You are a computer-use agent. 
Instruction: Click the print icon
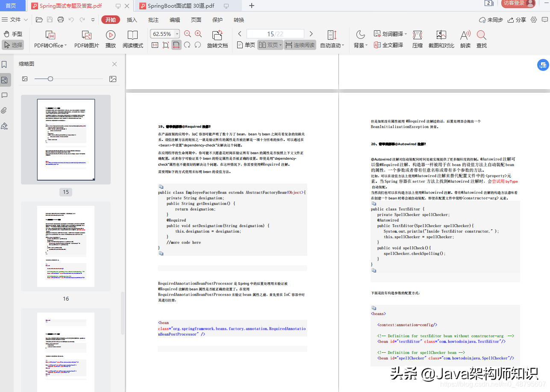61,20
